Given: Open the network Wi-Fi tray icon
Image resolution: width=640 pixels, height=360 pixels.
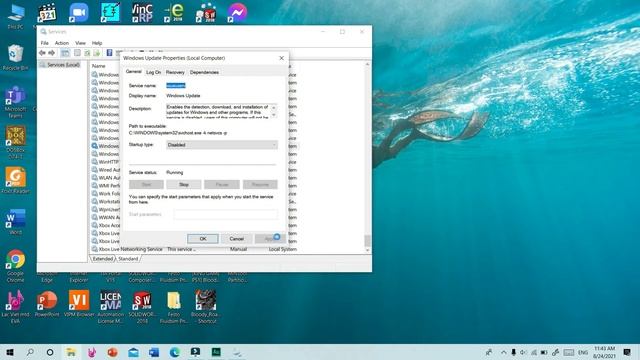Looking at the screenshot, I should point(534,352).
